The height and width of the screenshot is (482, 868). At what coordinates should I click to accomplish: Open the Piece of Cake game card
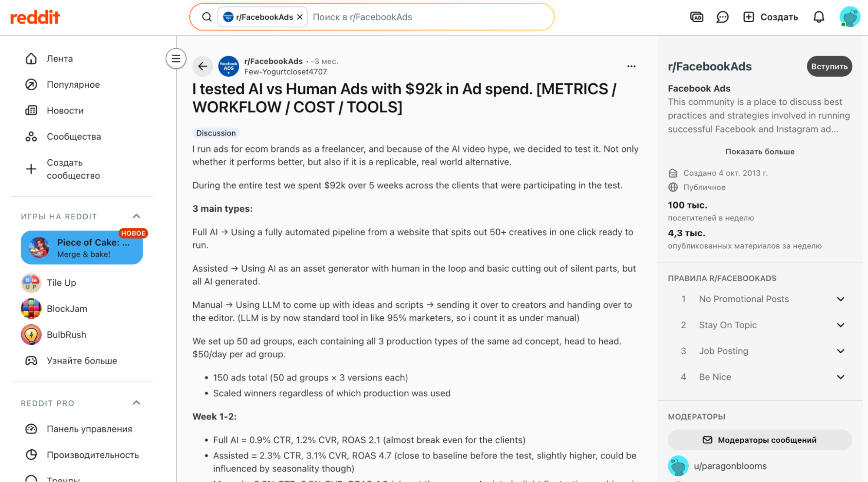tap(82, 248)
